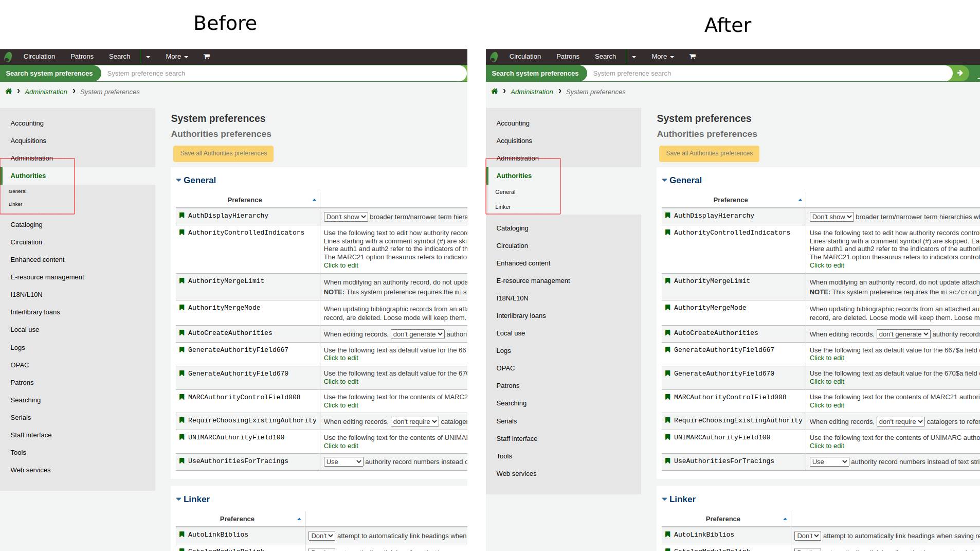This screenshot has width=980, height=551.
Task: Click the bookmark icon beside UNIMARCAuthorityField100 in Before panel
Action: pos(182,437)
